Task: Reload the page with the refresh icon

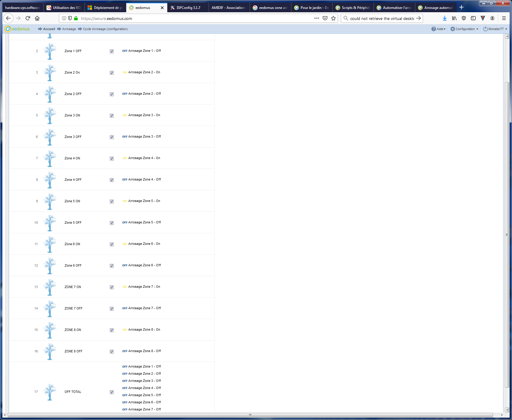Action: coord(28,18)
